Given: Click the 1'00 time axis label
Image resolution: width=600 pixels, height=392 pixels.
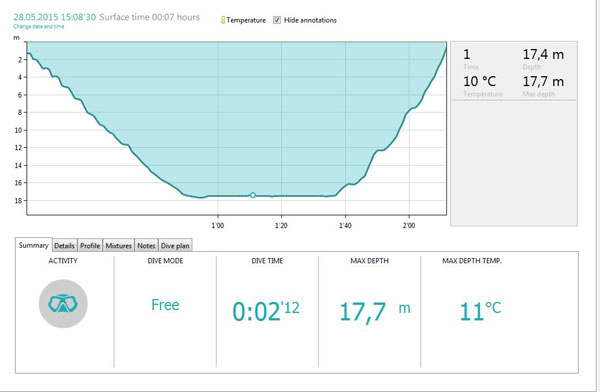Looking at the screenshot, I should click(x=218, y=225).
